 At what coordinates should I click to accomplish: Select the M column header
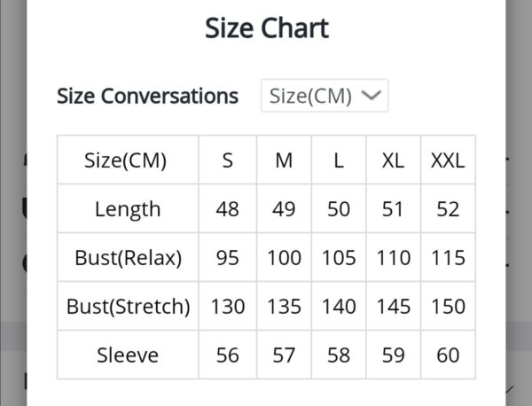[x=284, y=160]
